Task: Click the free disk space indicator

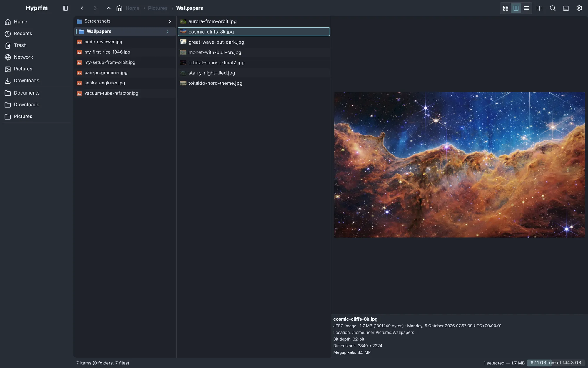Action: click(x=556, y=363)
